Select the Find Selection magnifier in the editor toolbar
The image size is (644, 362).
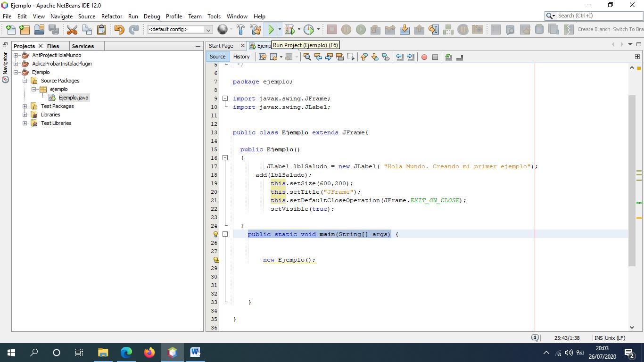coord(306,57)
